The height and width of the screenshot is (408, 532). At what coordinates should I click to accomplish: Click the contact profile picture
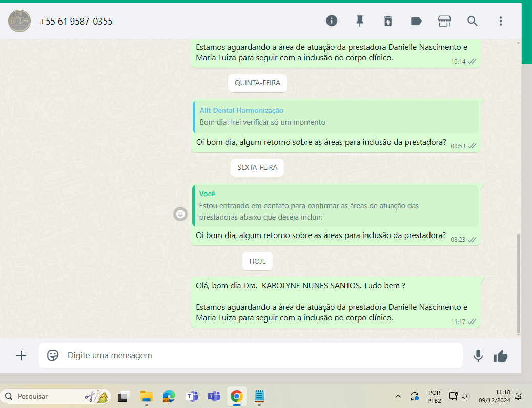19,21
